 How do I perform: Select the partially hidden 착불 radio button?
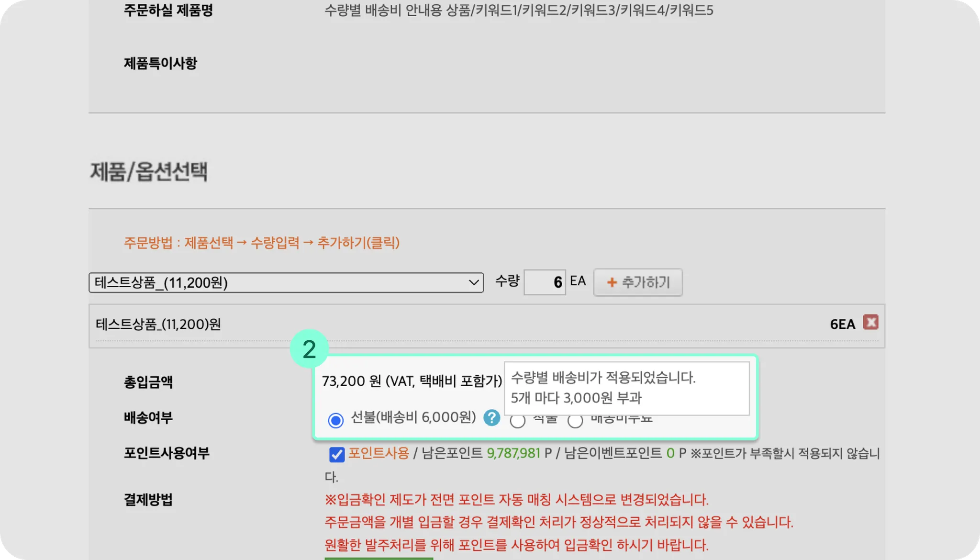[x=517, y=422]
